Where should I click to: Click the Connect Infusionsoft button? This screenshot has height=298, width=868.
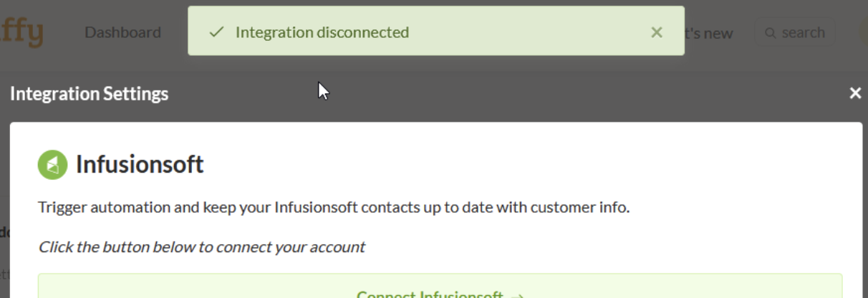440,286
